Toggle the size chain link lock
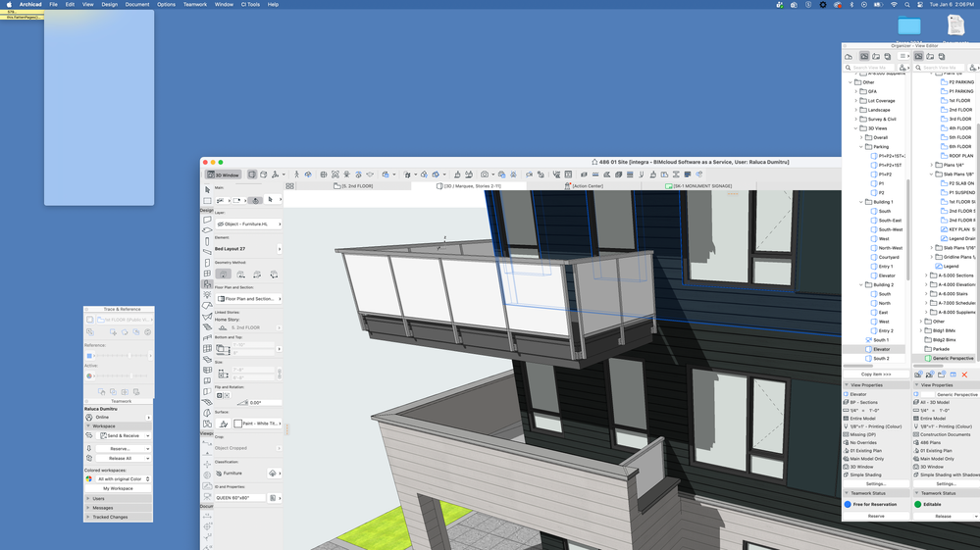 [x=280, y=374]
